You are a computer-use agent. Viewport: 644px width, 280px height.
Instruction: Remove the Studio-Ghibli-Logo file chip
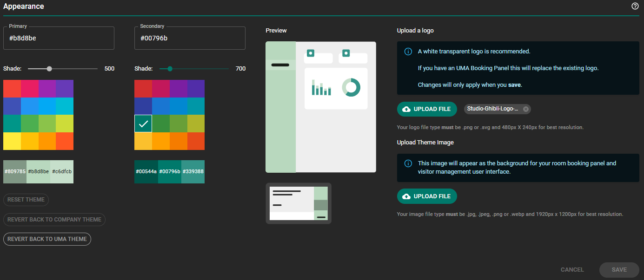tap(526, 109)
